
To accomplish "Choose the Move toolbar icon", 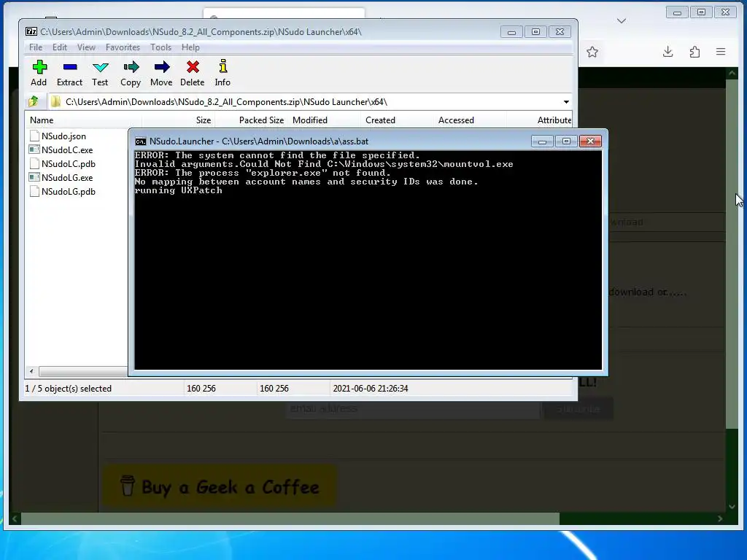I will tap(161, 67).
